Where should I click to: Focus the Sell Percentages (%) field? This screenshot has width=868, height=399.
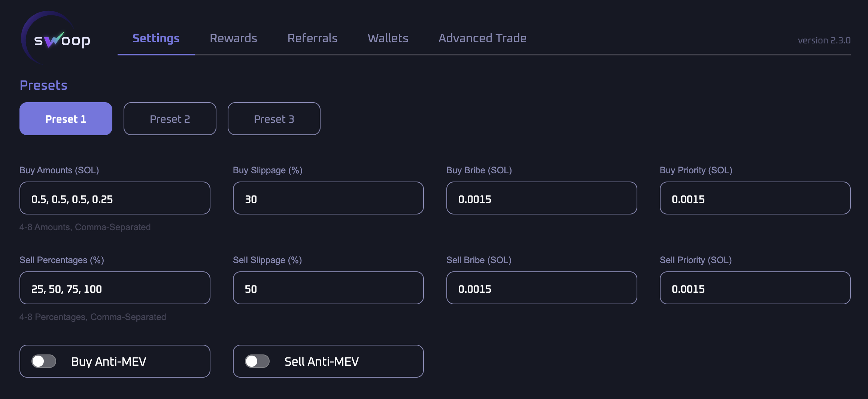tap(115, 288)
